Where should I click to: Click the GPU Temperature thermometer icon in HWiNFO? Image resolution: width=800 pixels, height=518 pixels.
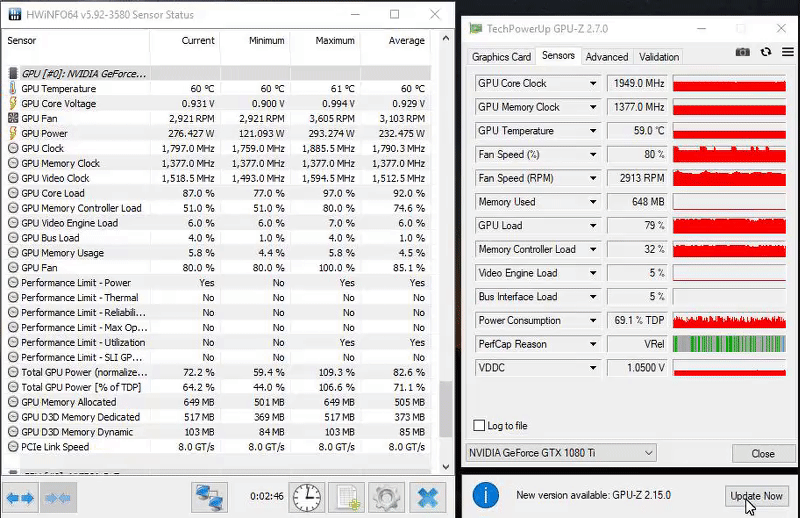tap(13, 88)
